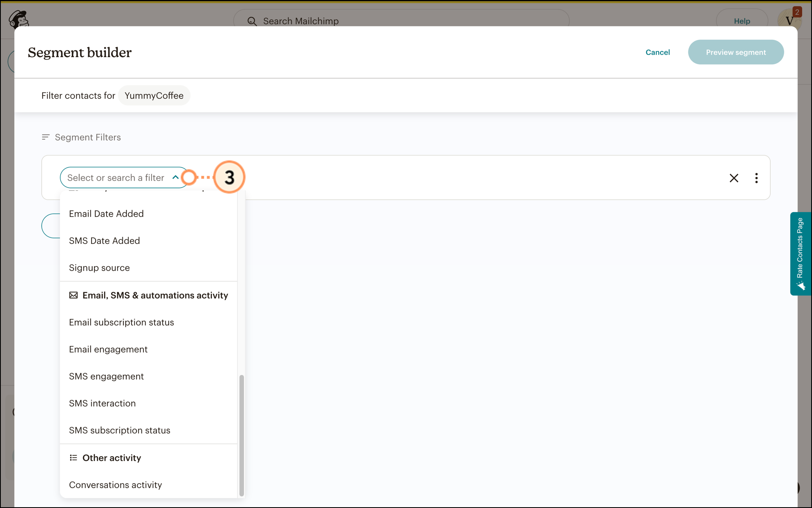
Task: Choose SMS subscription status filter
Action: (148, 430)
